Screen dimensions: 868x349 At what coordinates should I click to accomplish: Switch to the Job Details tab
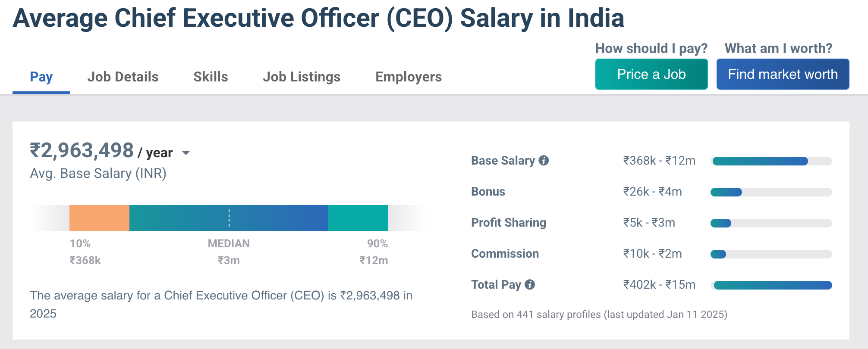click(x=123, y=77)
